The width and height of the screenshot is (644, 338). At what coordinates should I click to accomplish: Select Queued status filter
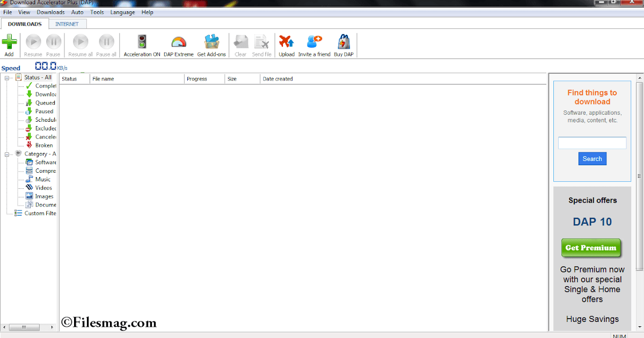40,103
